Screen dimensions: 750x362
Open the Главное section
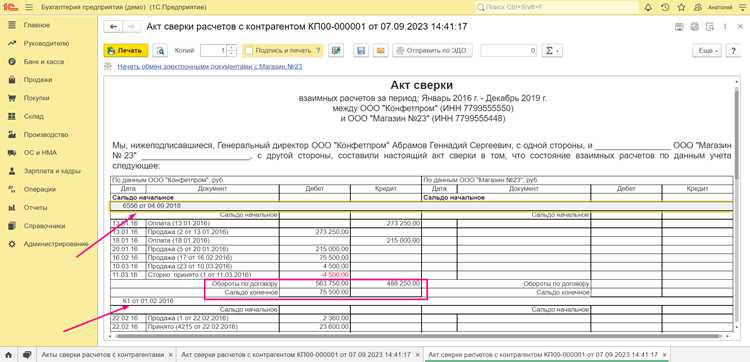pyautogui.click(x=37, y=25)
